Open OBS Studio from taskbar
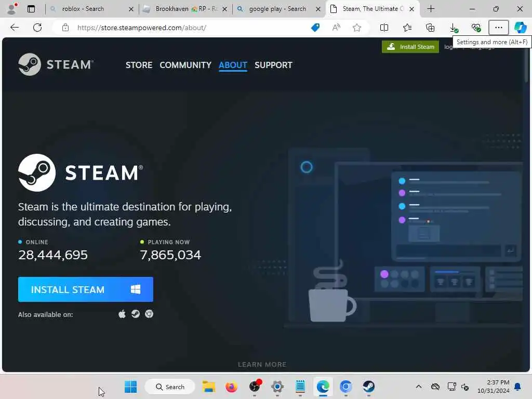The width and height of the screenshot is (532, 399). click(x=255, y=387)
